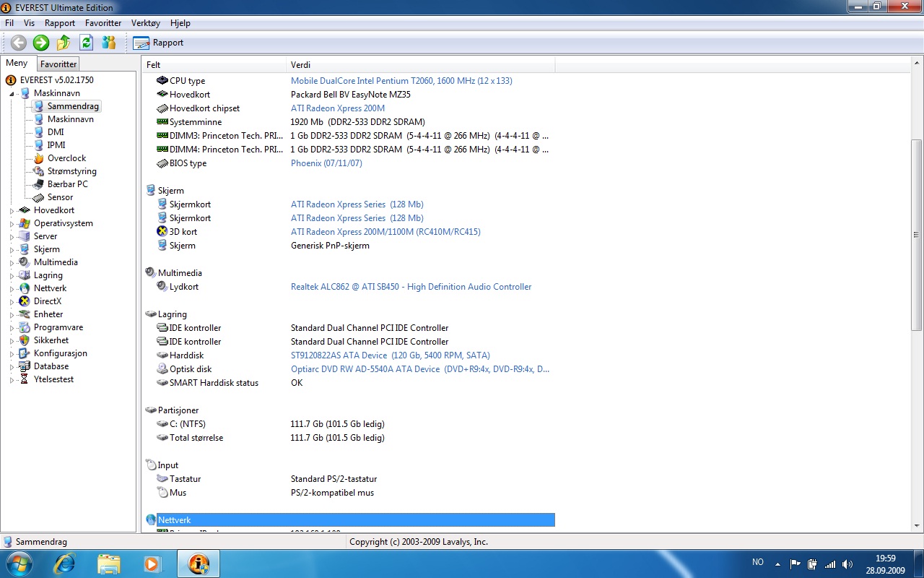Open the Favoritter menu
The width and height of the screenshot is (924, 578).
pyautogui.click(x=103, y=23)
